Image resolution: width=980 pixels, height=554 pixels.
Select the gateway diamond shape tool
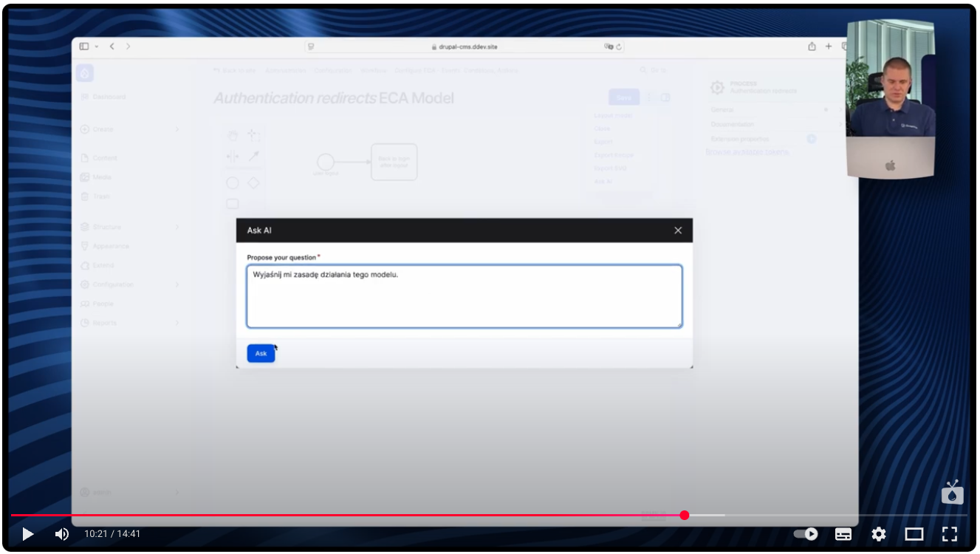pos(253,182)
